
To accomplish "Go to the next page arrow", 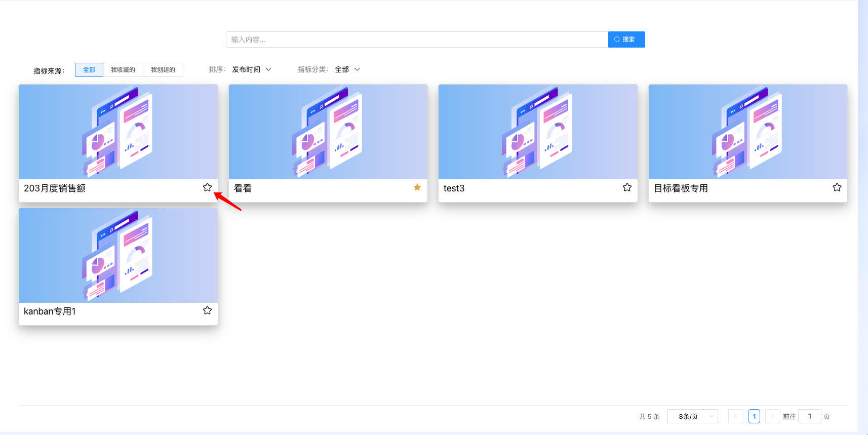I will tap(773, 416).
